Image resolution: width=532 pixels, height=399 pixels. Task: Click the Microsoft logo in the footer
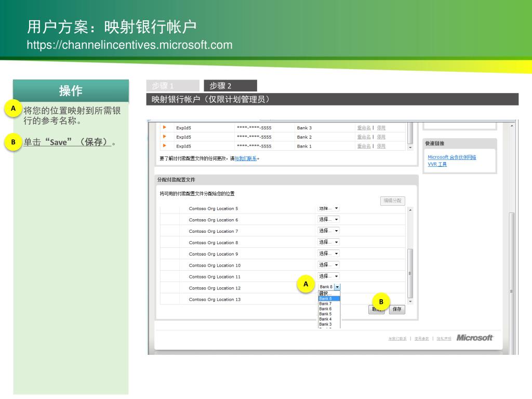pos(474,338)
